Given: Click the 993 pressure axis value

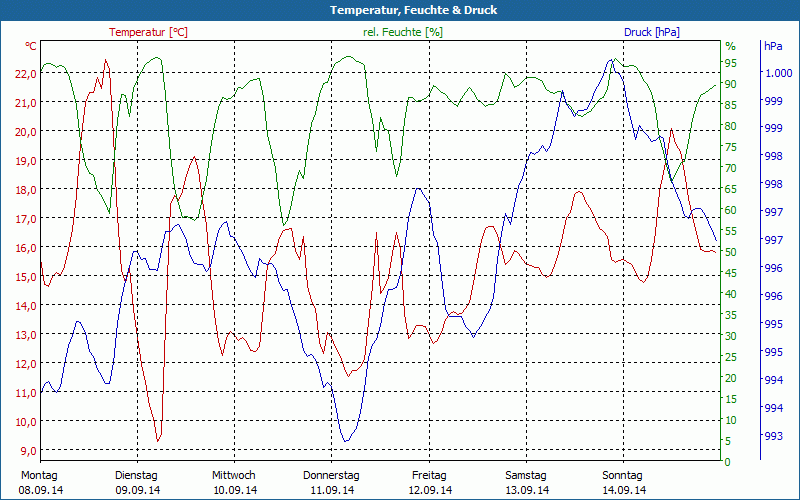Looking at the screenshot, I should (x=773, y=436).
